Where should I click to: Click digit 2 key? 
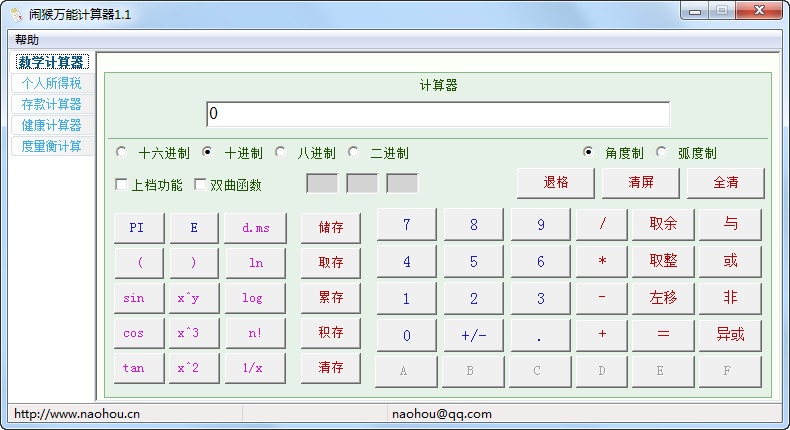[474, 298]
